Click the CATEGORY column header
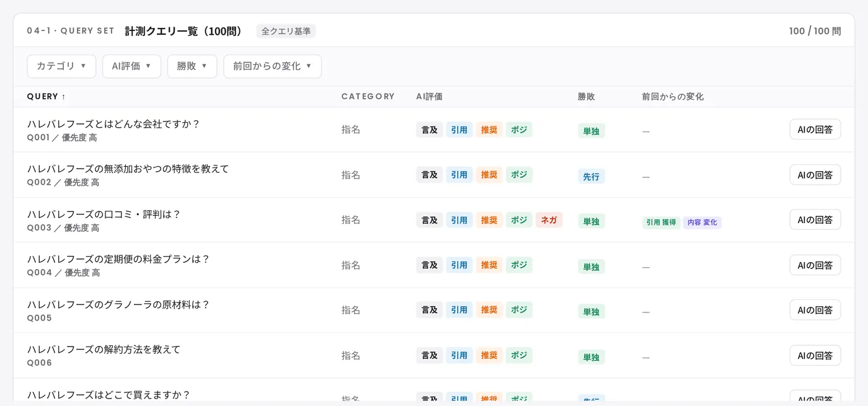 (368, 97)
